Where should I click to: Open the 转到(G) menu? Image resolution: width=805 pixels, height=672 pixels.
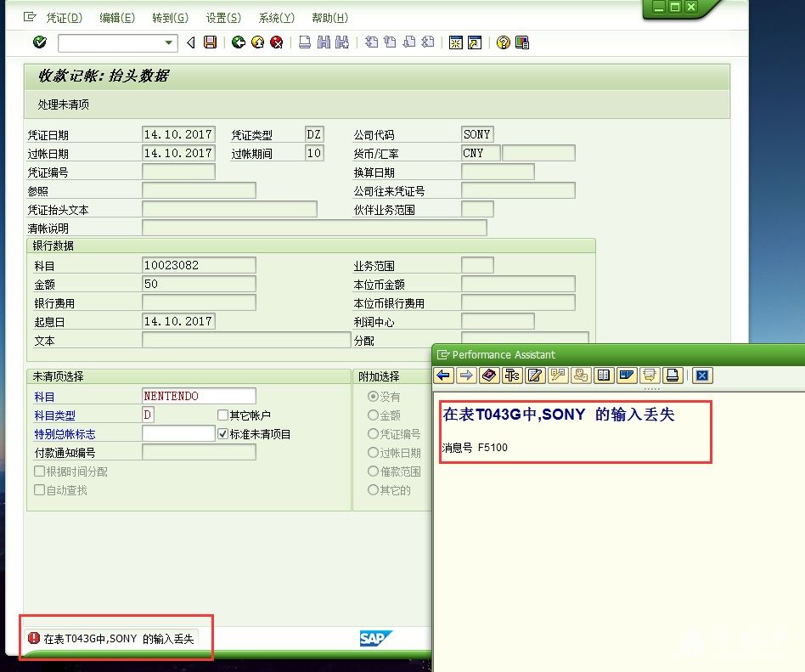point(171,18)
